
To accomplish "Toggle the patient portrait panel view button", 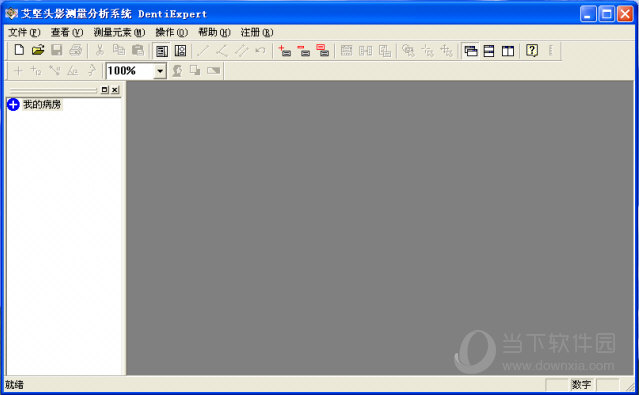I will tap(180, 51).
